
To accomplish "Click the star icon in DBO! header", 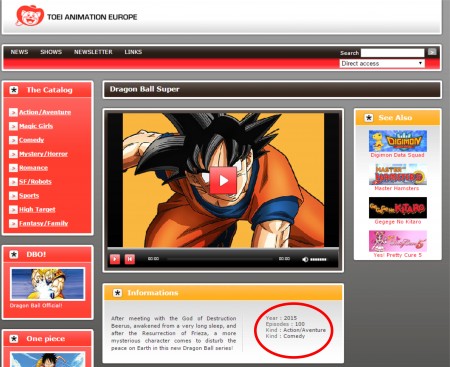I will 14,255.
